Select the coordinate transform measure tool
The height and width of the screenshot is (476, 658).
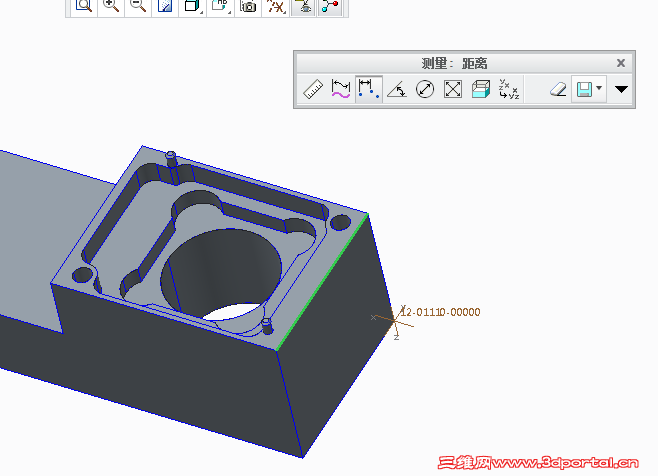coord(509,89)
